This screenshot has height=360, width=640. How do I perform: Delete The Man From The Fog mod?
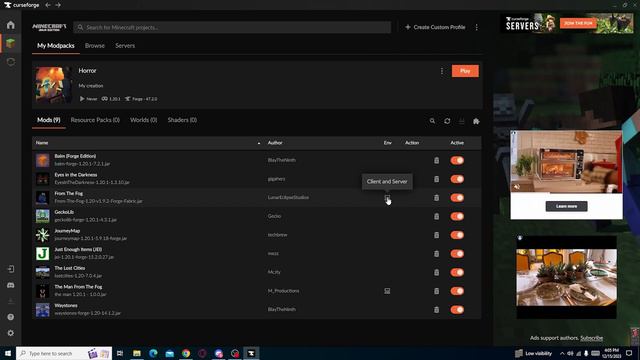[436, 291]
